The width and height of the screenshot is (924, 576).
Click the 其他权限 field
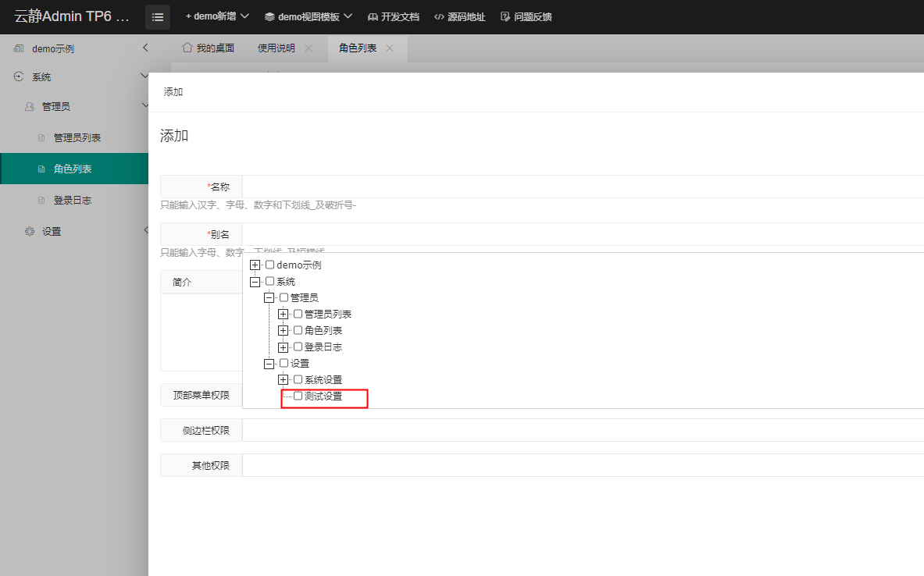(583, 465)
